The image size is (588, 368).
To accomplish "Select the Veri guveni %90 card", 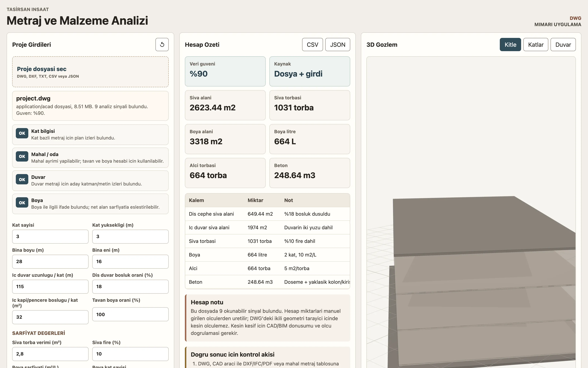I will point(225,71).
